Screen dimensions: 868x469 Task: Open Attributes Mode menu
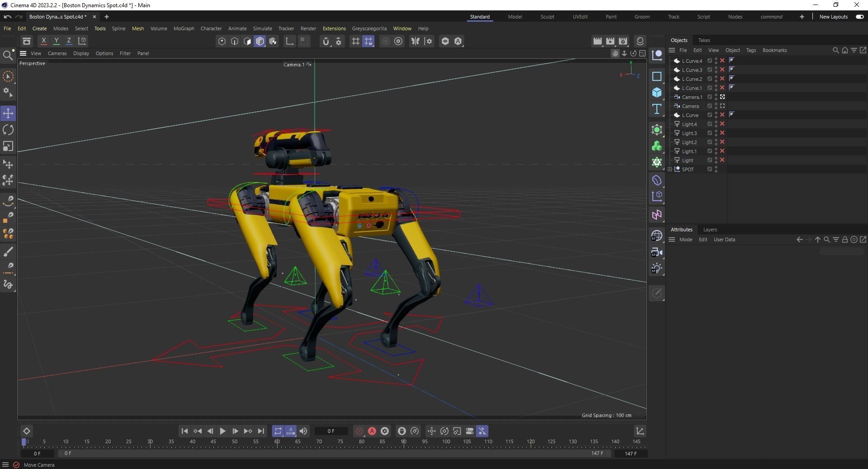pos(685,239)
